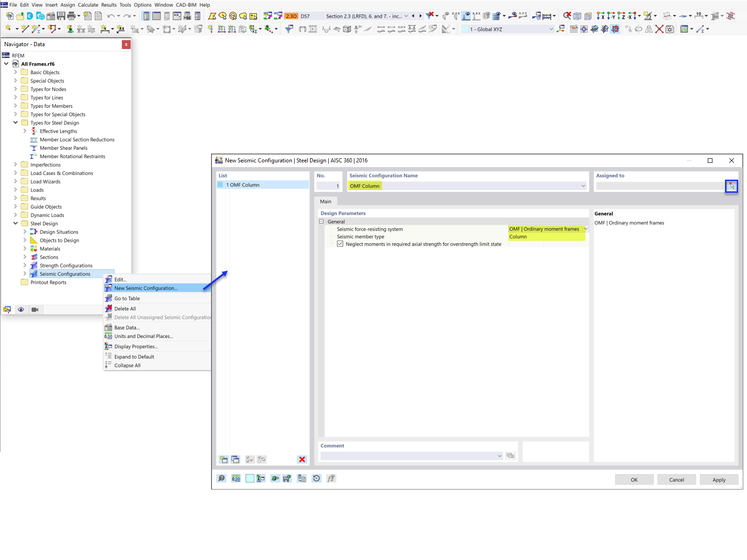Click the Z-axis view direction icon
747x560 pixels.
coord(621,16)
